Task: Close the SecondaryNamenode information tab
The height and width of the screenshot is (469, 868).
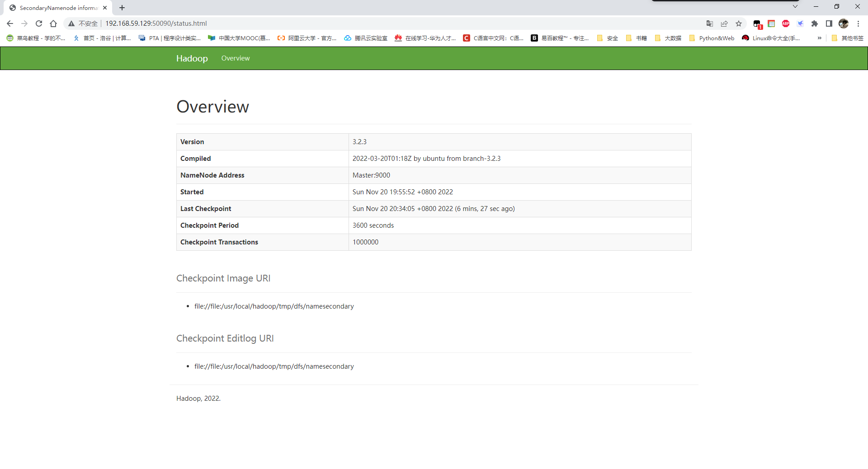Action: point(105,8)
